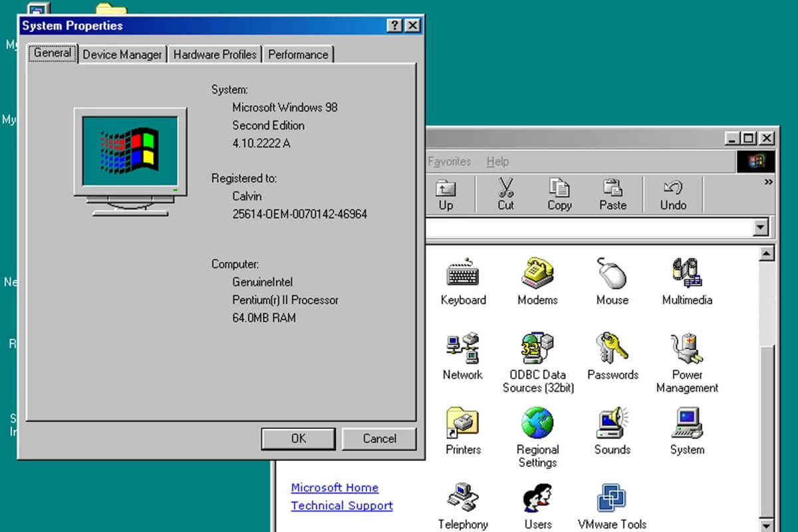
Task: Show more toolbar buttons via chevron
Action: click(769, 182)
